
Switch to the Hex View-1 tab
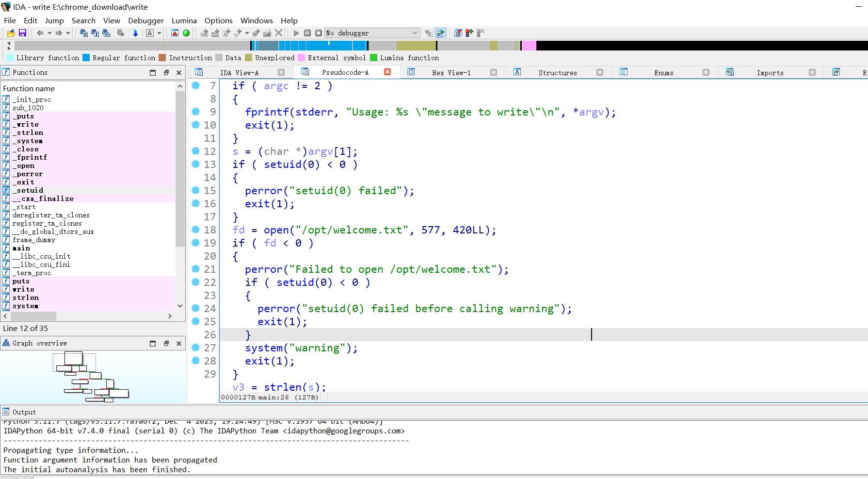(x=451, y=73)
